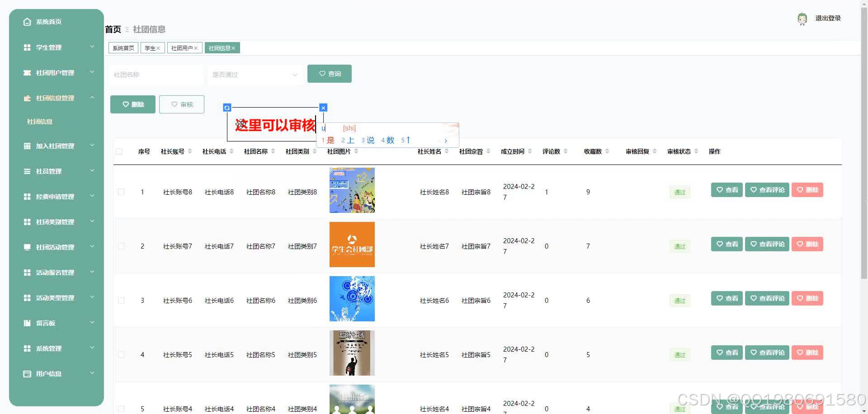Image resolution: width=868 pixels, height=414 pixels.
Task: Click the 社团用户管理 people icon
Action: coord(27,72)
